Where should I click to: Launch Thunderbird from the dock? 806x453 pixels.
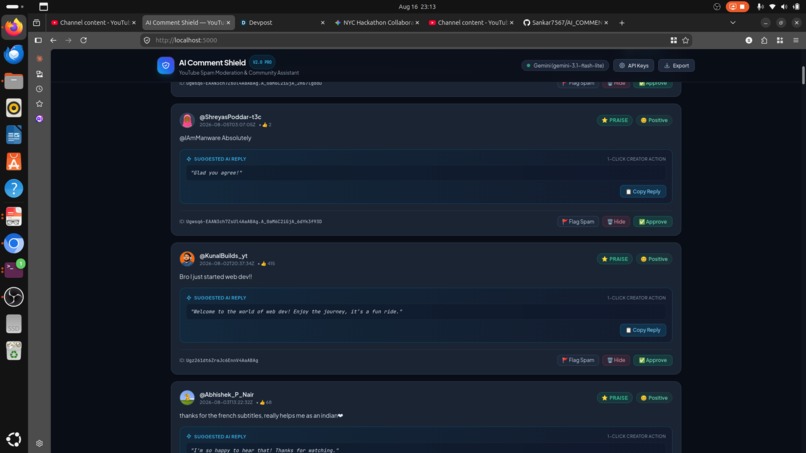14,54
